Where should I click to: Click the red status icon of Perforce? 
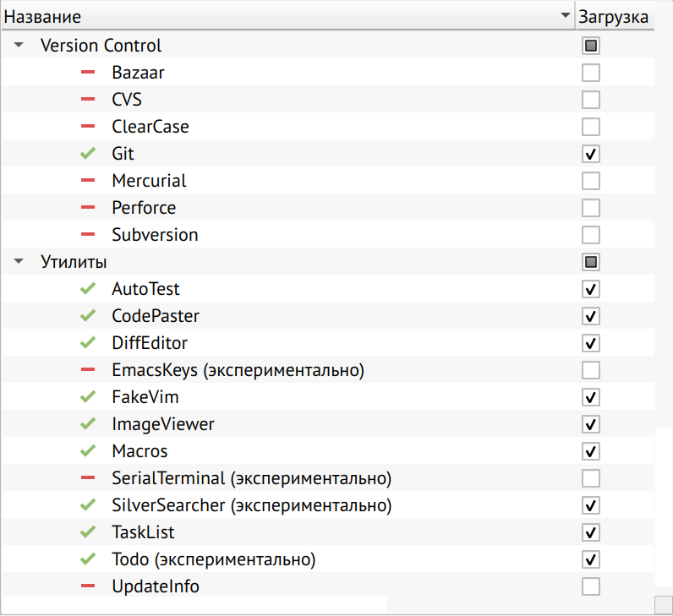88,208
